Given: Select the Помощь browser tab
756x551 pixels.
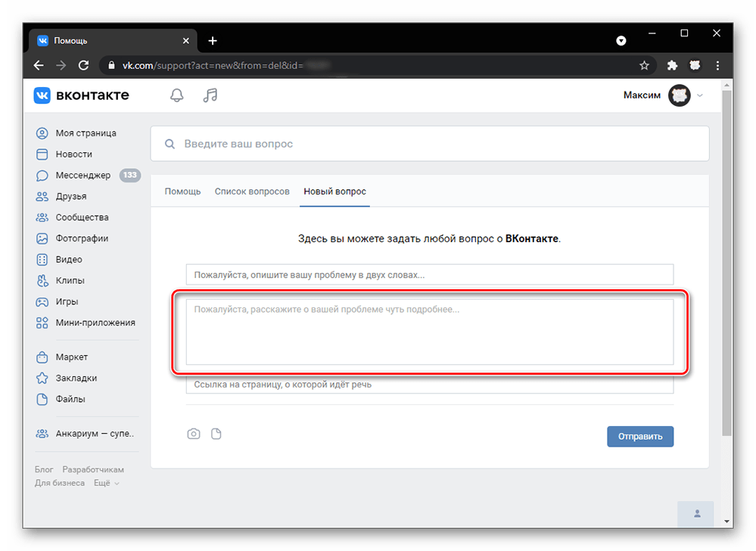Looking at the screenshot, I should pos(113,41).
